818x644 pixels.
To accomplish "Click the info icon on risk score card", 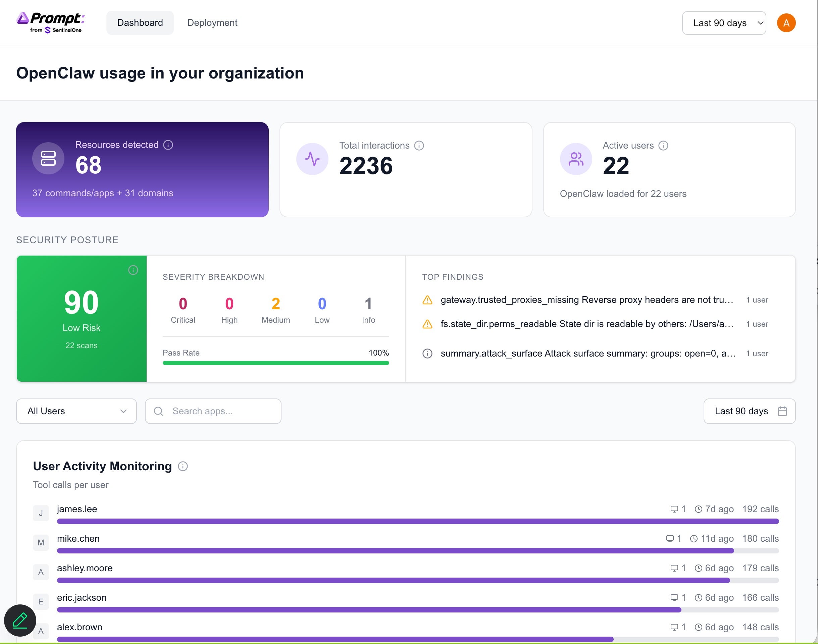I will coord(133,270).
